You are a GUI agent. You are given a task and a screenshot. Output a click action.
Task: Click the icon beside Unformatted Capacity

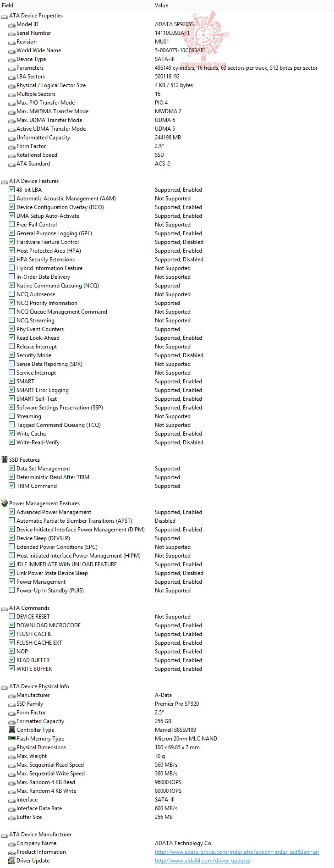(12, 138)
